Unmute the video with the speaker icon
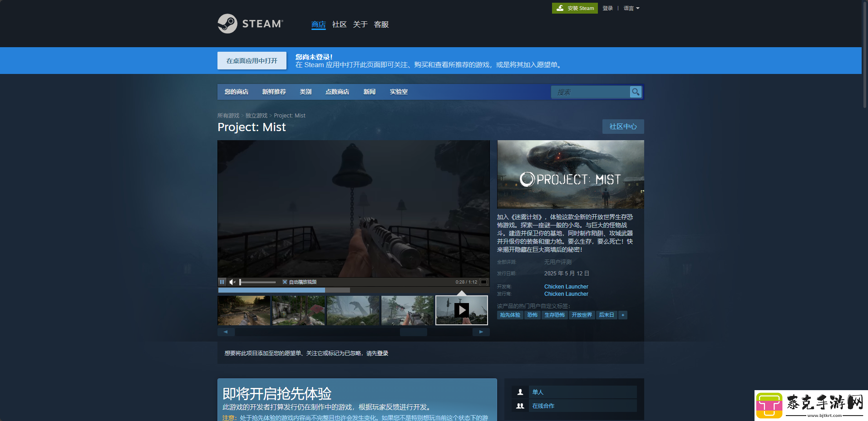 pyautogui.click(x=232, y=282)
